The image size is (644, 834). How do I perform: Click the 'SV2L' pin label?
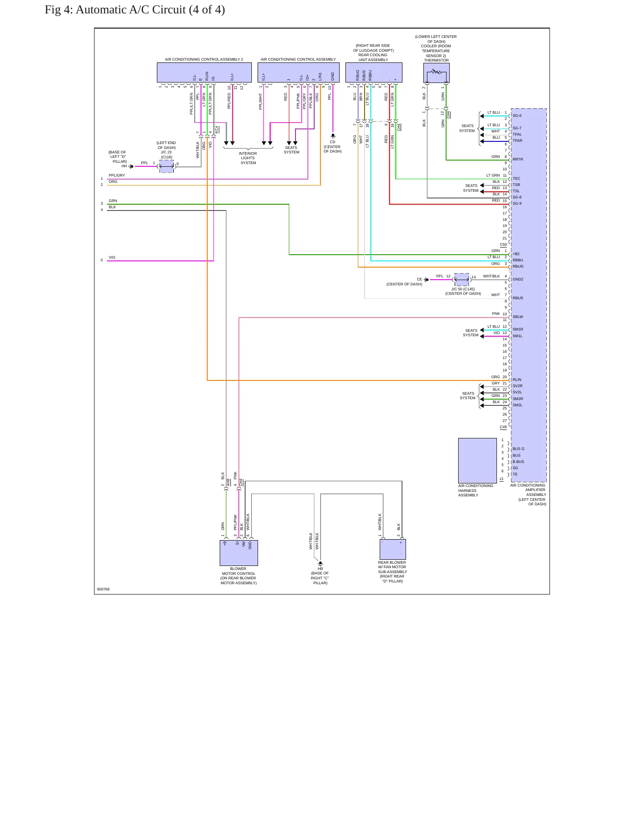pos(517,392)
